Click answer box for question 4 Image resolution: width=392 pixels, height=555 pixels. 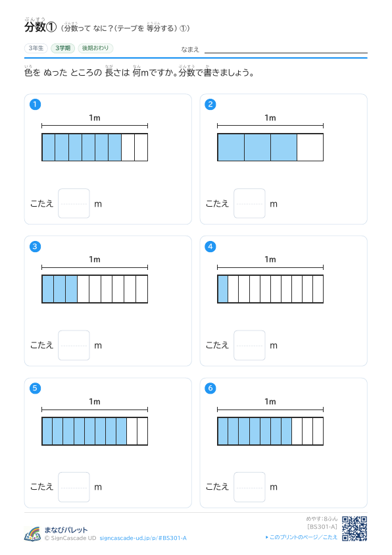pyautogui.click(x=249, y=346)
